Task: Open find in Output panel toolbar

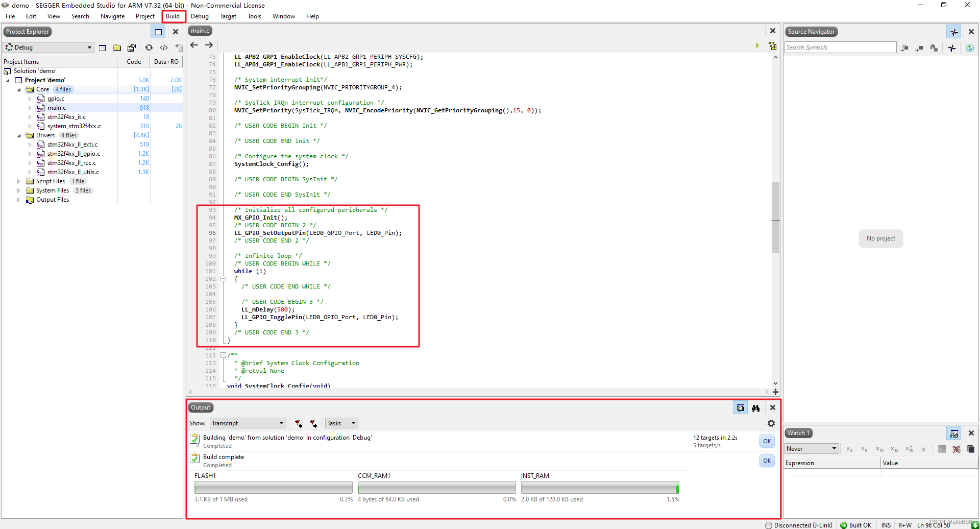Action: click(756, 408)
